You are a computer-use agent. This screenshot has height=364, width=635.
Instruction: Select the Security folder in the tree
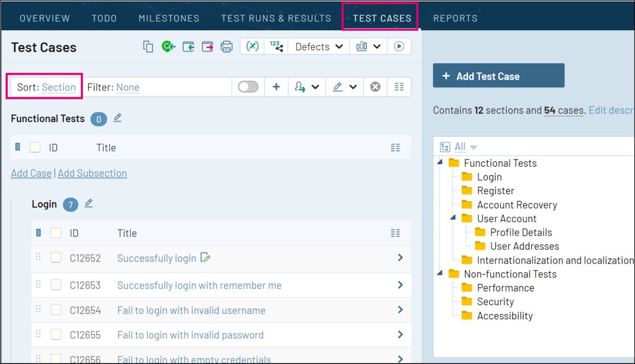[495, 301]
